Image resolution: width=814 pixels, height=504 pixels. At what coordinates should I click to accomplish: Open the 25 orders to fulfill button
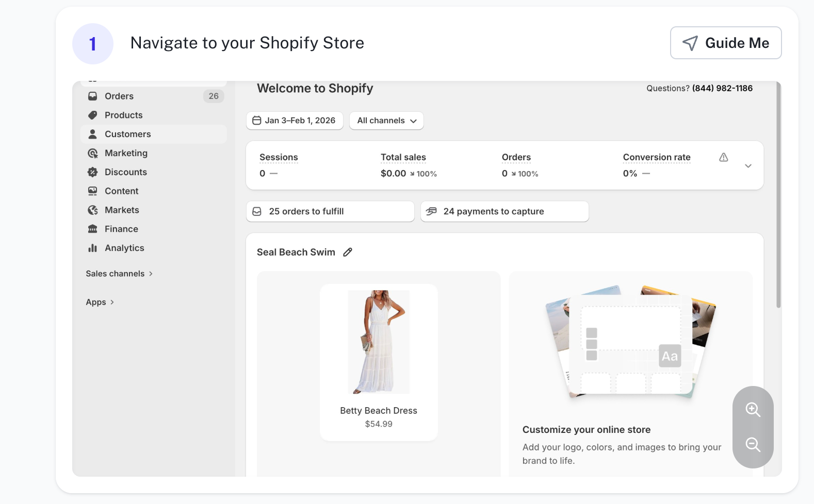tap(330, 211)
